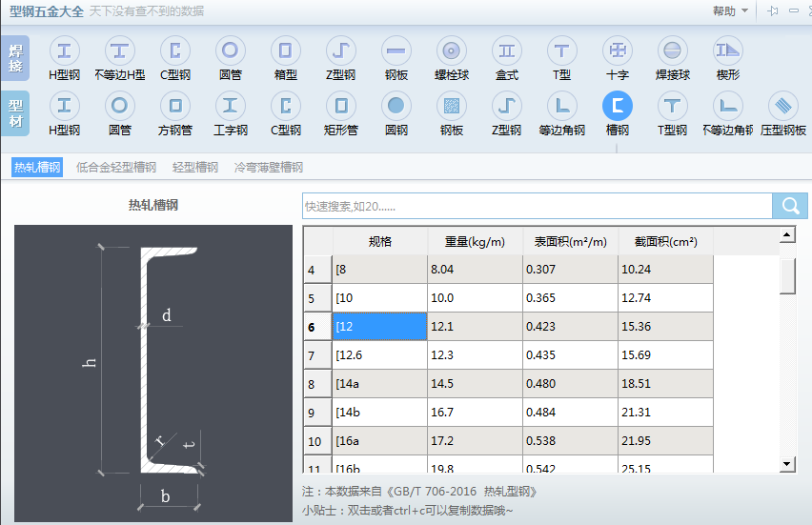Viewport: 812px width, 525px height.
Task: Click the vertical scrollbar thumb
Action: 787,276
